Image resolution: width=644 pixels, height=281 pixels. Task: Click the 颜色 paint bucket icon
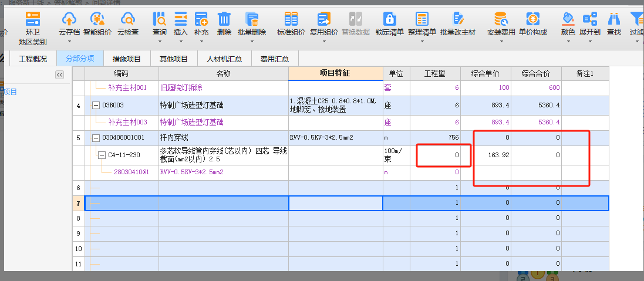click(568, 19)
